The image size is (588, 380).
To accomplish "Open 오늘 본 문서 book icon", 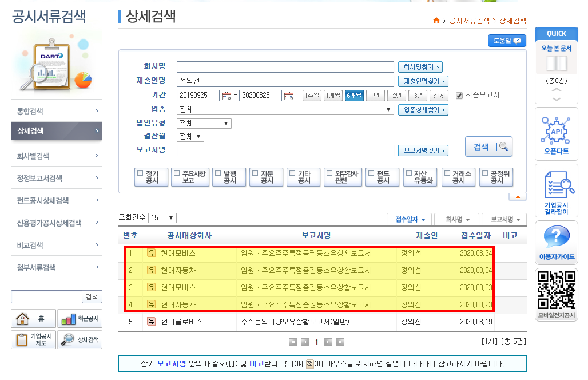I will [557, 64].
